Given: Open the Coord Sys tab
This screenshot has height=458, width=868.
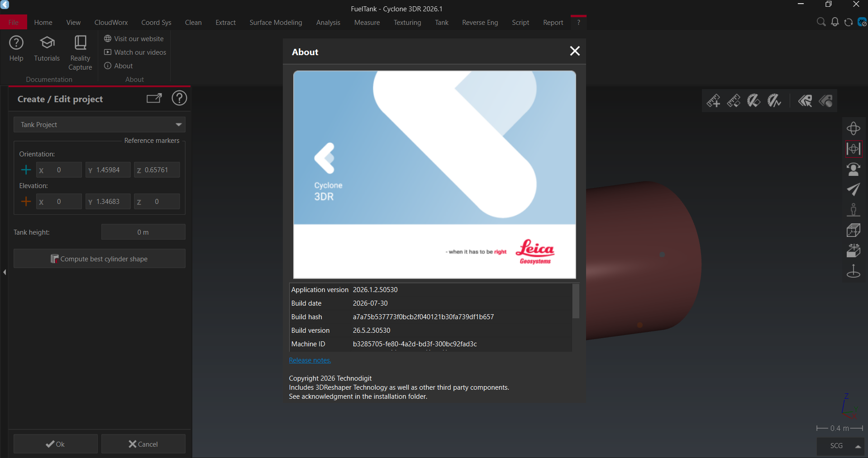Looking at the screenshot, I should [156, 23].
